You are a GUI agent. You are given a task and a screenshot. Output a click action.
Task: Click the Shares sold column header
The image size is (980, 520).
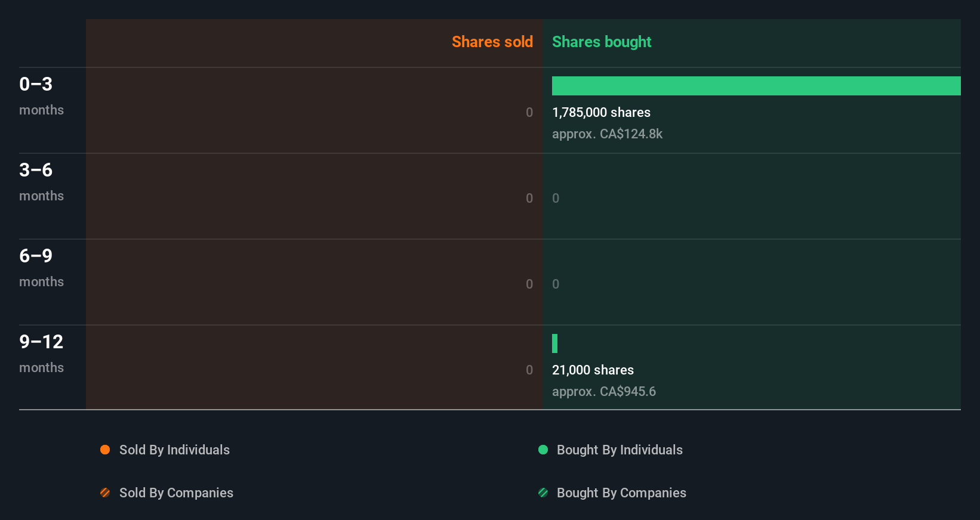[x=492, y=42]
